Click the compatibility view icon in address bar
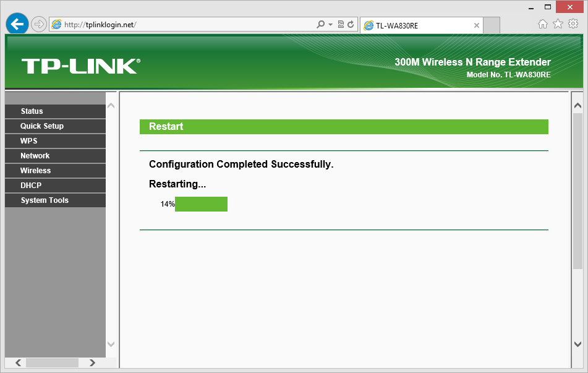 (341, 24)
